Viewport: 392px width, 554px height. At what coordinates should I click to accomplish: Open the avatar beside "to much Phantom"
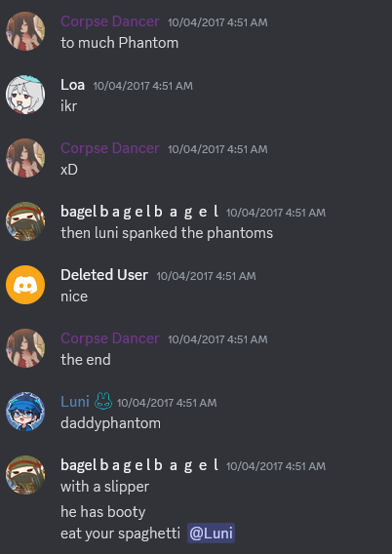(x=25, y=31)
